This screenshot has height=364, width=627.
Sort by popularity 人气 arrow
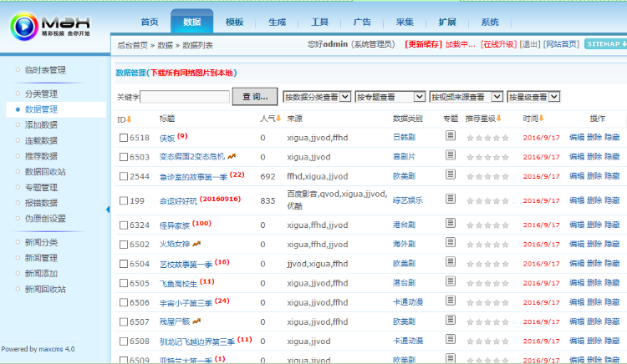click(x=278, y=119)
